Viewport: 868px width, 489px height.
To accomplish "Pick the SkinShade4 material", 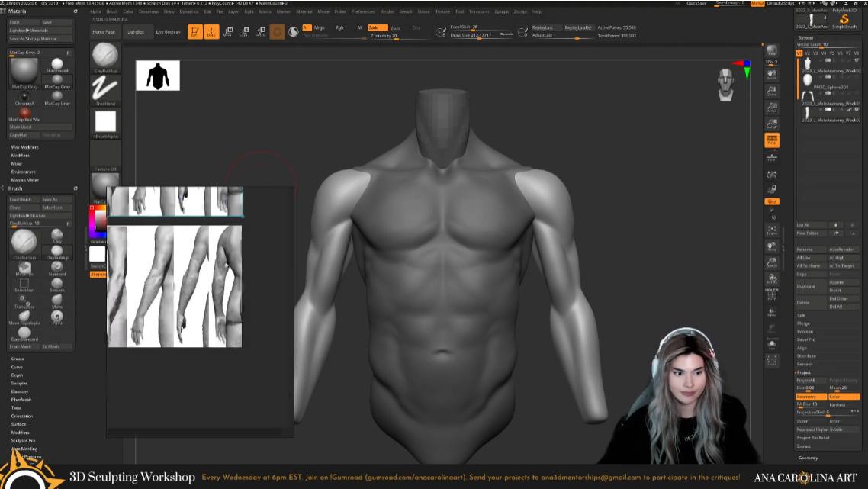I will [x=57, y=66].
